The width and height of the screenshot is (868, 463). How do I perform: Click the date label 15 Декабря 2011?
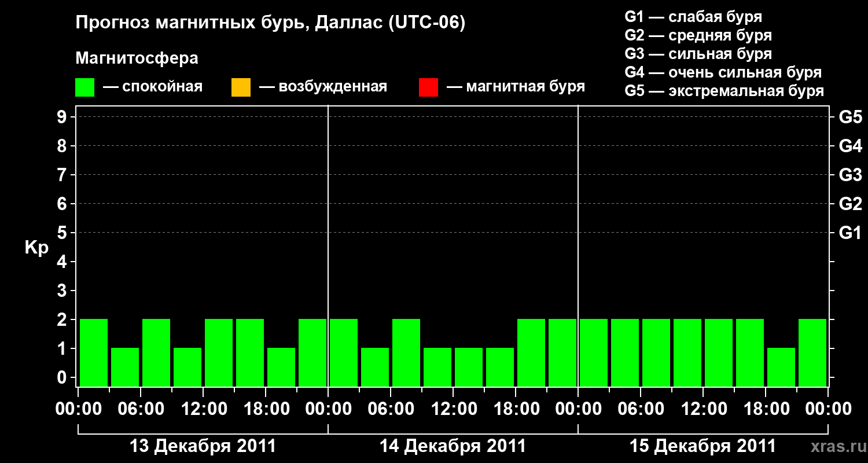[703, 446]
